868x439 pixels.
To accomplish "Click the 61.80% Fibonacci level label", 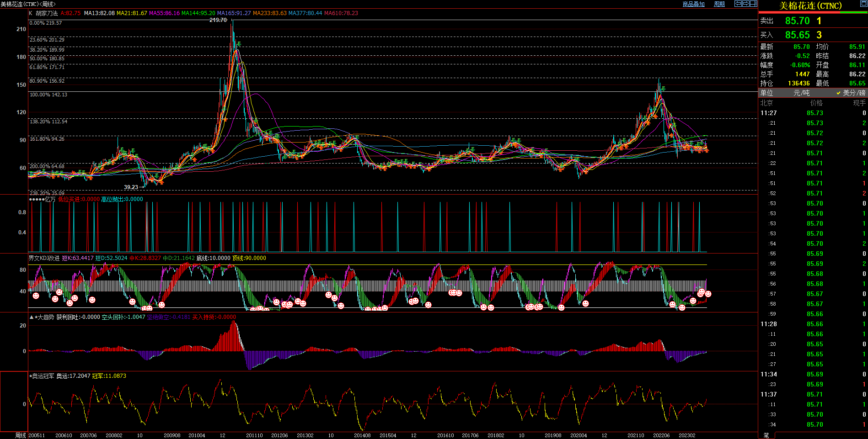I will pyautogui.click(x=47, y=67).
